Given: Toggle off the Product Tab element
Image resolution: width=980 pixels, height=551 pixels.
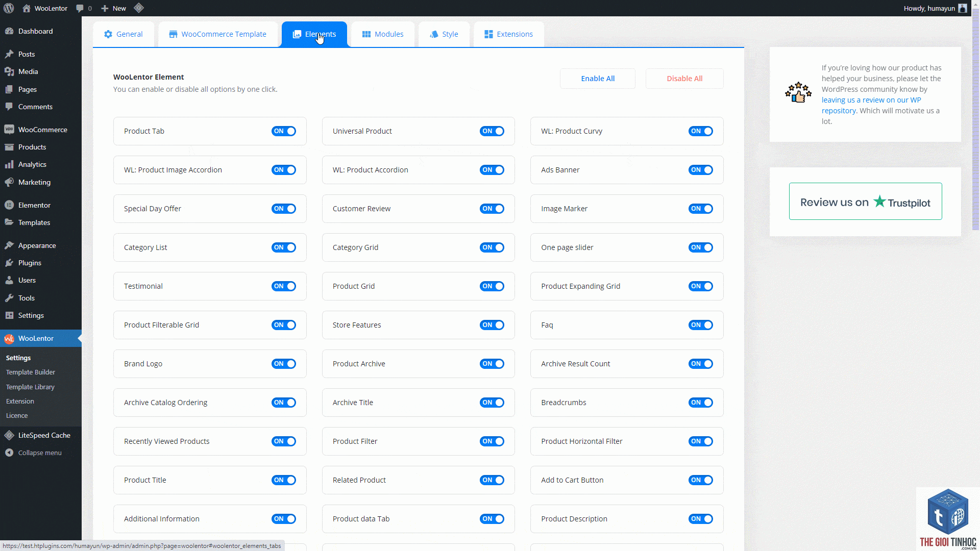Looking at the screenshot, I should click(284, 131).
